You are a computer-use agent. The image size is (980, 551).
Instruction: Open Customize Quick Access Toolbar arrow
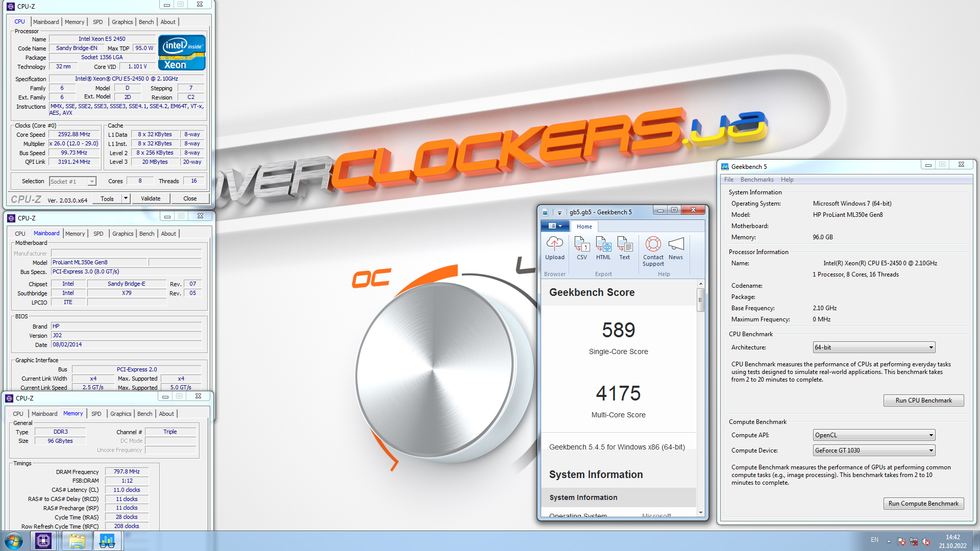tap(559, 212)
